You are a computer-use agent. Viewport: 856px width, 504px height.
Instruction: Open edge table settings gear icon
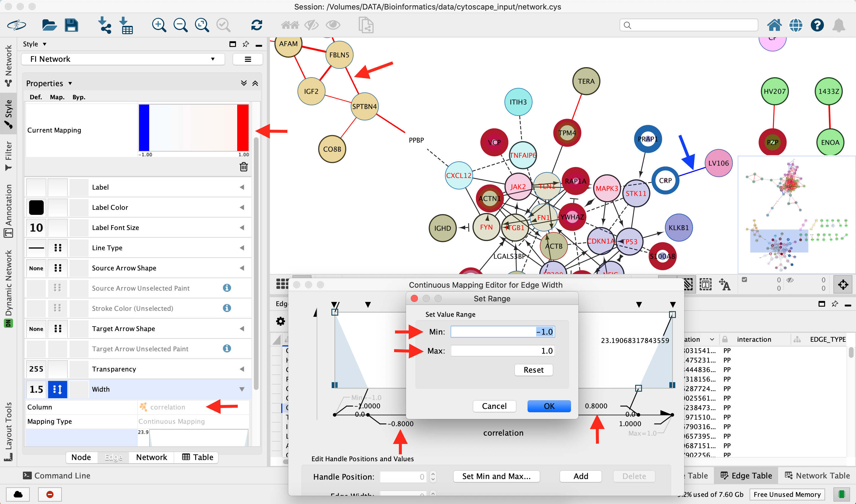point(281,321)
